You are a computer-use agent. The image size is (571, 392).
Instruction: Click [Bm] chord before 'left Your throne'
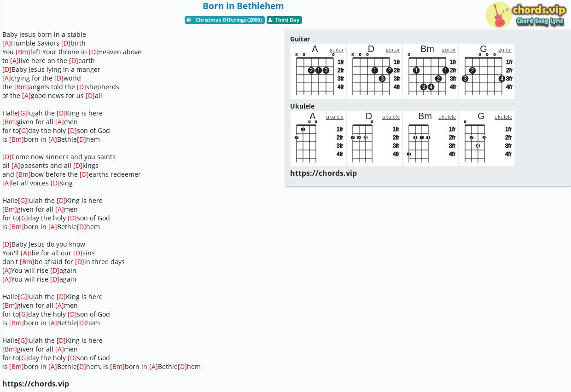click(23, 52)
